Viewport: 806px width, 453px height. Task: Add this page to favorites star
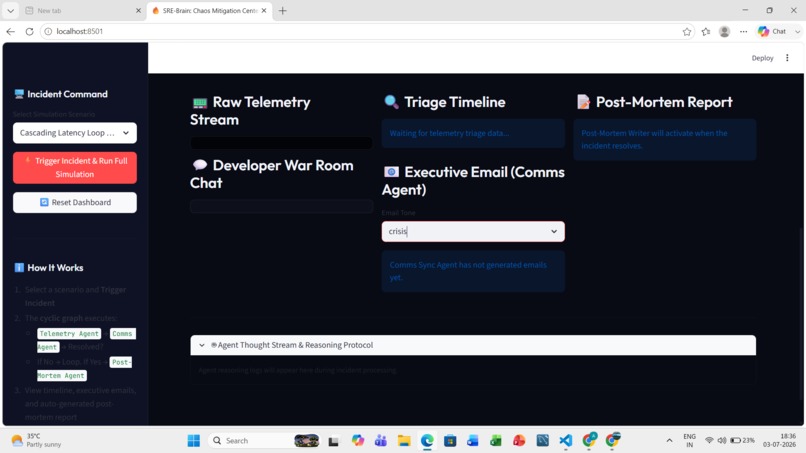pyautogui.click(x=687, y=31)
